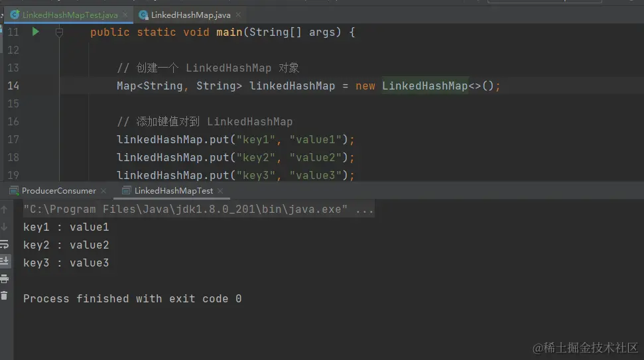The width and height of the screenshot is (644, 360).
Task: Clear console with trash icon
Action: point(4,296)
